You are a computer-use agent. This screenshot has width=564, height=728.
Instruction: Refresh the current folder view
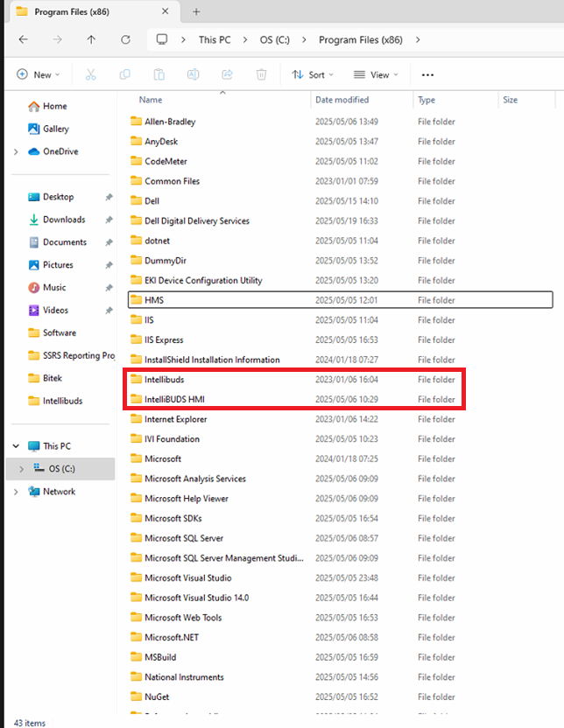[x=125, y=40]
